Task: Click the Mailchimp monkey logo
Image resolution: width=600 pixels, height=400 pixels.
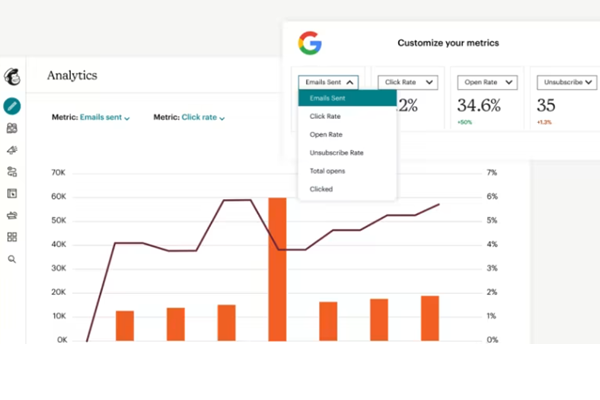Action: 12,77
